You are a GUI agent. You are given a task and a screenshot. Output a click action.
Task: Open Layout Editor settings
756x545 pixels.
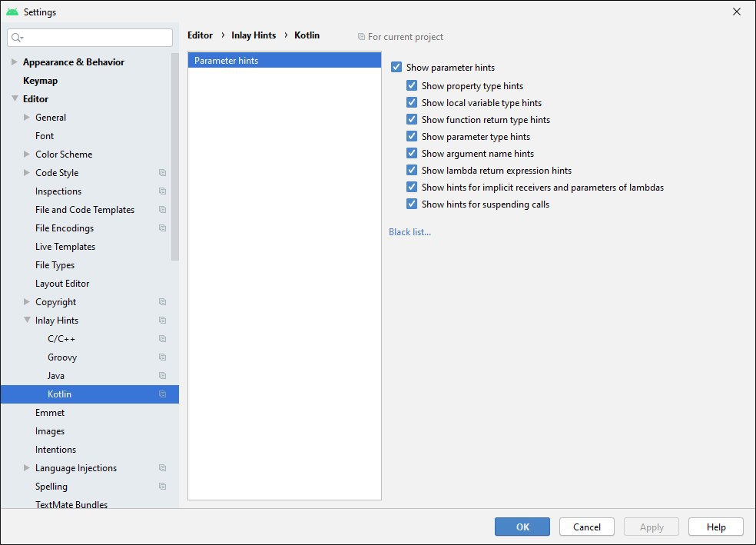click(x=62, y=284)
